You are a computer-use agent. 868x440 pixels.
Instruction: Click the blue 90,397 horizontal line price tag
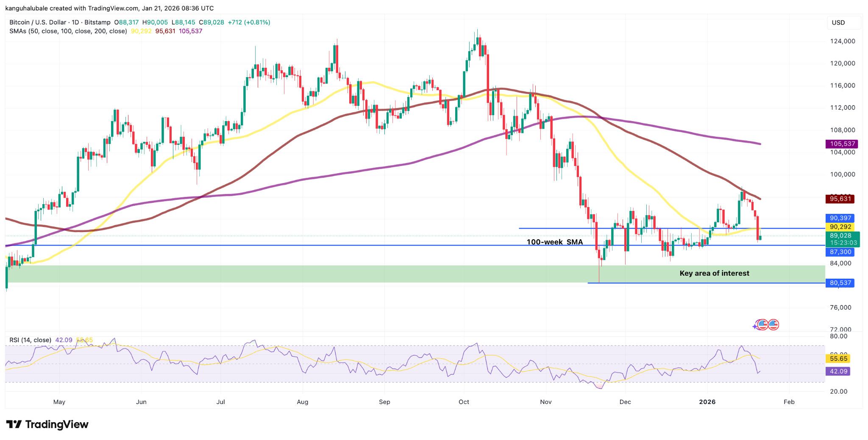pos(840,218)
